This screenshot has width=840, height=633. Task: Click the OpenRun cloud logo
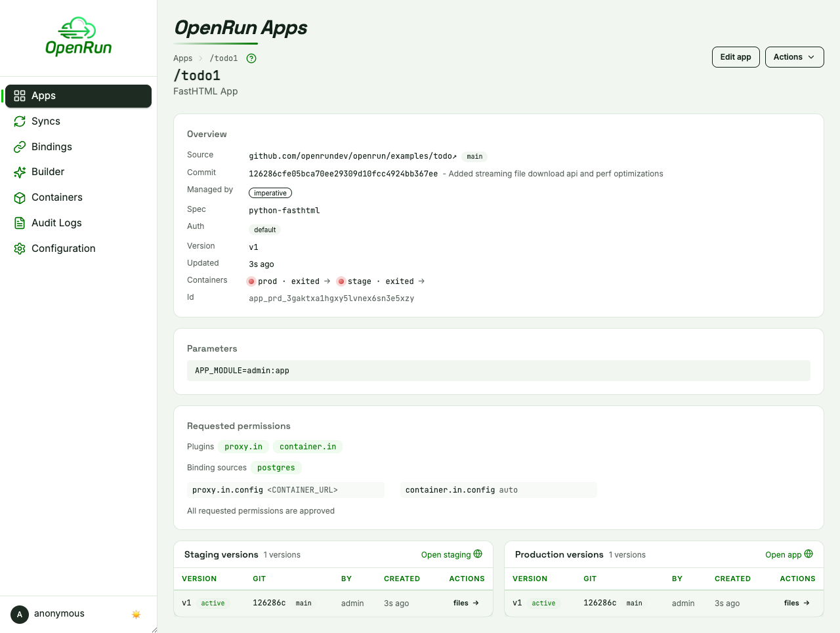pyautogui.click(x=78, y=36)
